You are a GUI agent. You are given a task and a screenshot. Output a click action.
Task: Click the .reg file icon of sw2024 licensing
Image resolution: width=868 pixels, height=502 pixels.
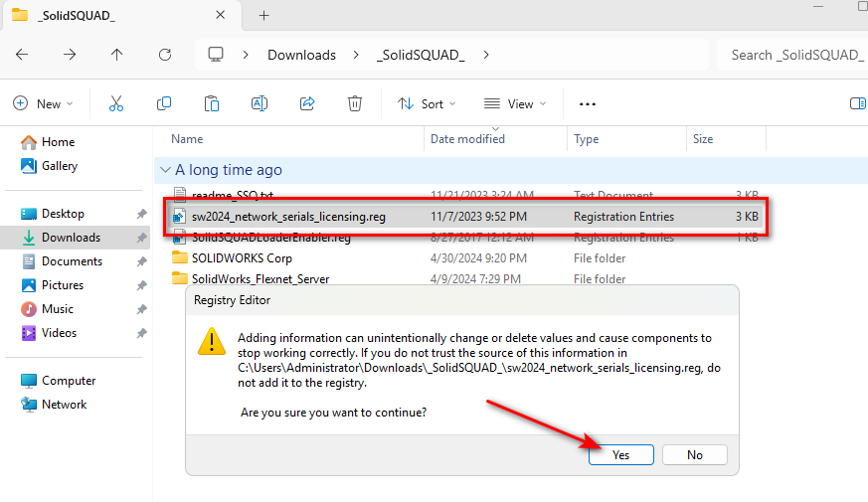click(179, 217)
